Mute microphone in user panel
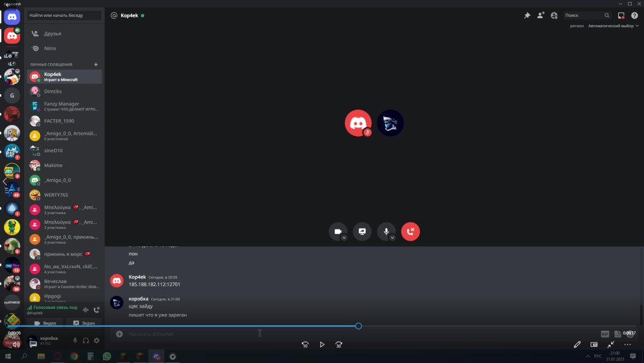This screenshot has height=363, width=644. (75, 340)
